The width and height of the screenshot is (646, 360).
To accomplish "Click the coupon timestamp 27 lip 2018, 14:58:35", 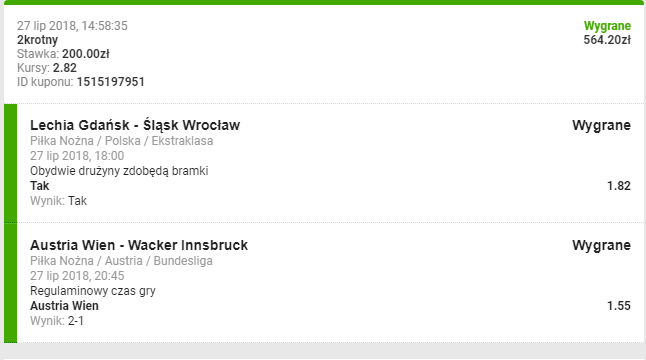I will point(72,26).
